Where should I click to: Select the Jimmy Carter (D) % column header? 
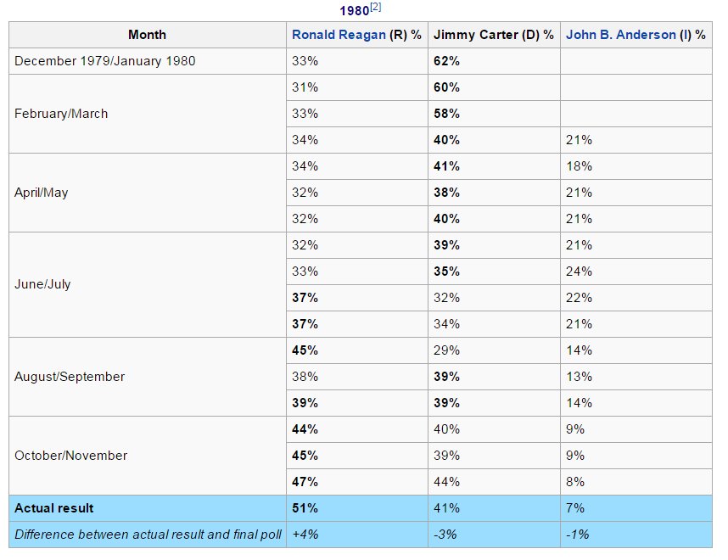[x=494, y=35]
